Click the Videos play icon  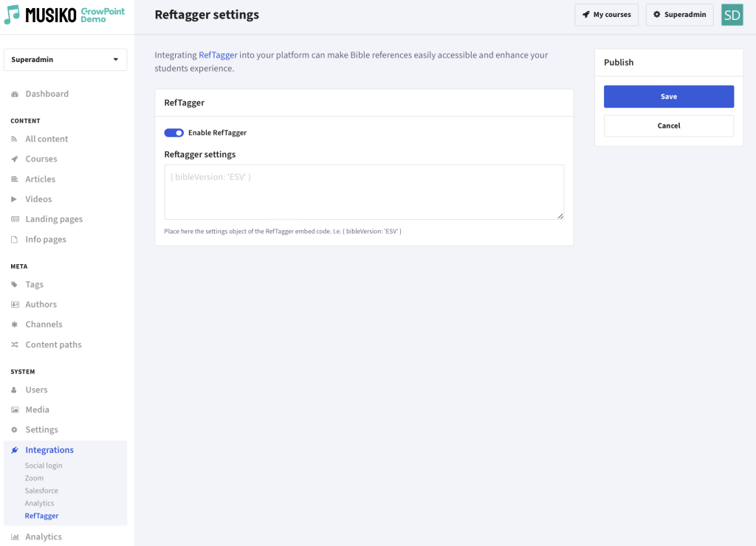click(x=15, y=199)
